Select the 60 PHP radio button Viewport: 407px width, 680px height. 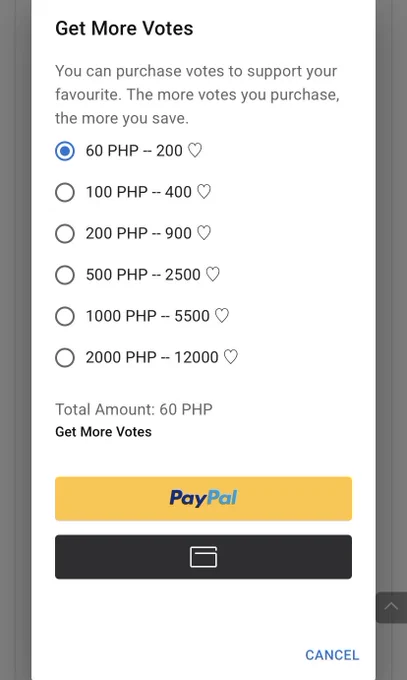[x=65, y=151]
